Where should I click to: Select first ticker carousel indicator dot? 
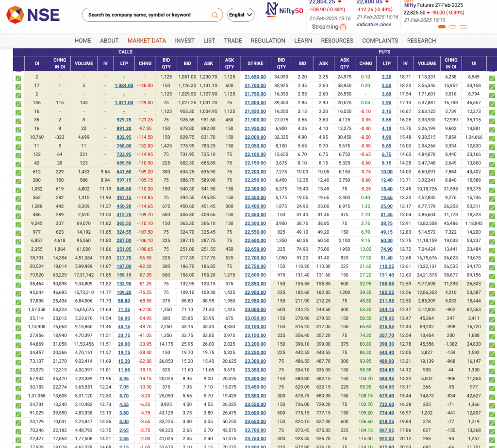[x=442, y=27]
